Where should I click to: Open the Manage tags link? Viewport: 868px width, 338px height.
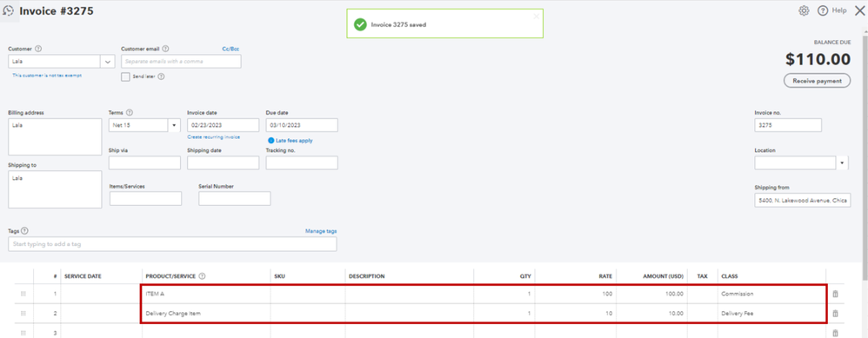[x=321, y=230]
